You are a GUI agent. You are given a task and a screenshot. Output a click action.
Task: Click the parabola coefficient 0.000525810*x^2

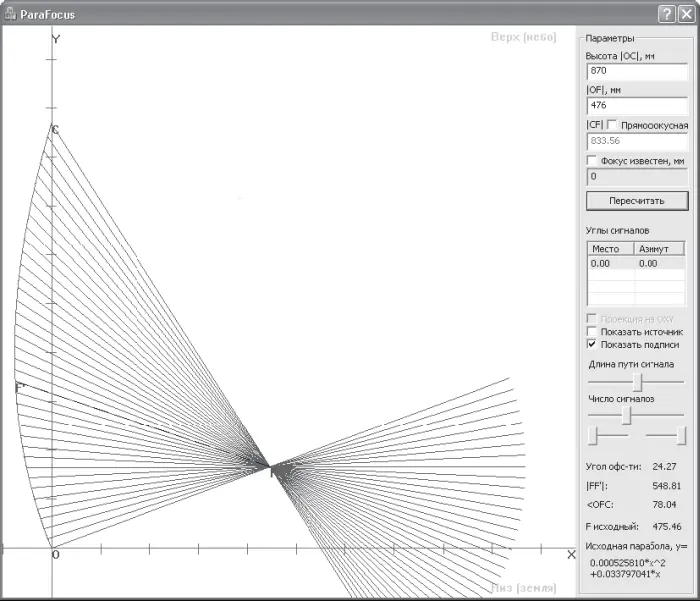tap(628, 563)
